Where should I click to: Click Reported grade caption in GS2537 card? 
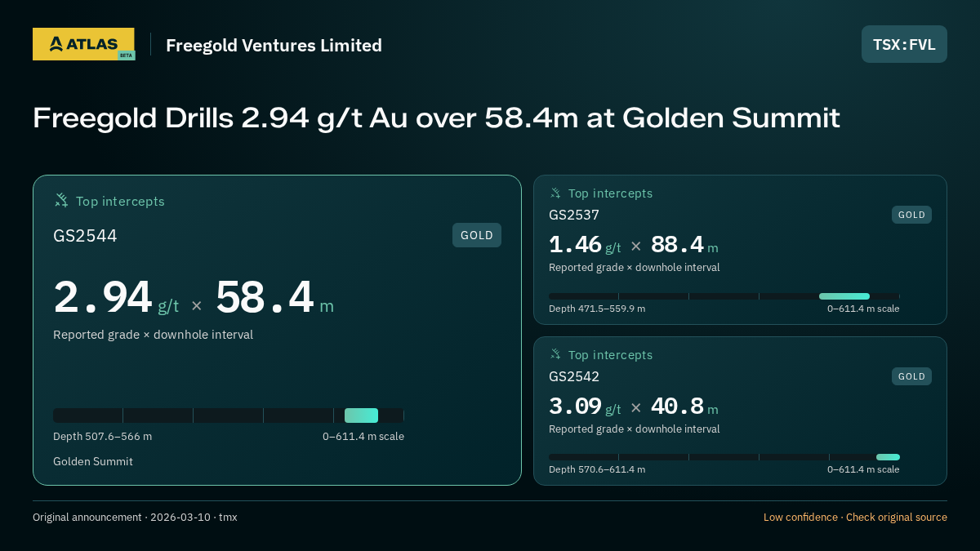tap(634, 268)
